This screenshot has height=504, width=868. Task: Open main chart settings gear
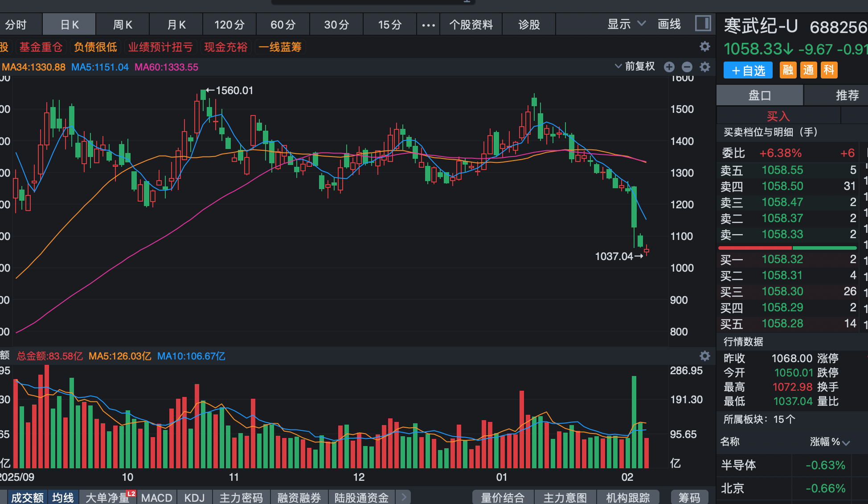704,67
